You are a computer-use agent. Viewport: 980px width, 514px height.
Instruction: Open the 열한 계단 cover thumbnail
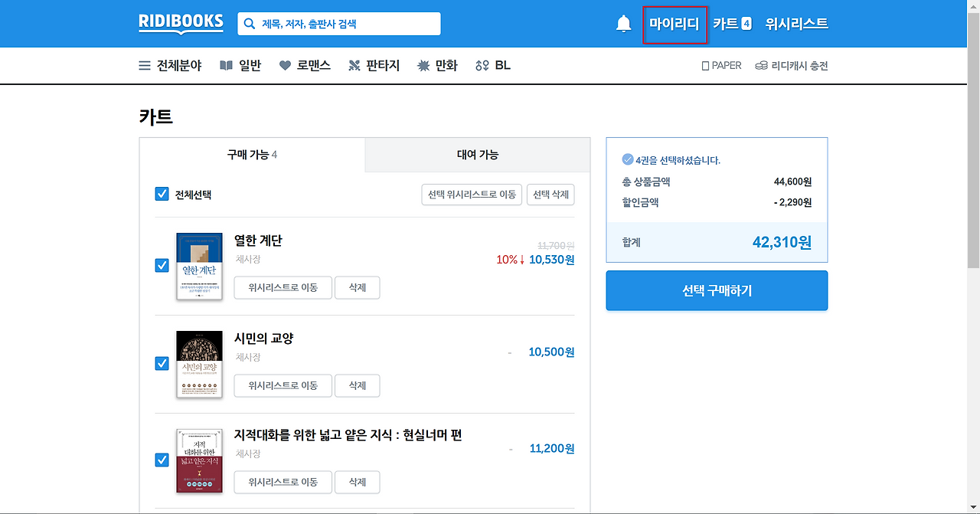tap(199, 266)
